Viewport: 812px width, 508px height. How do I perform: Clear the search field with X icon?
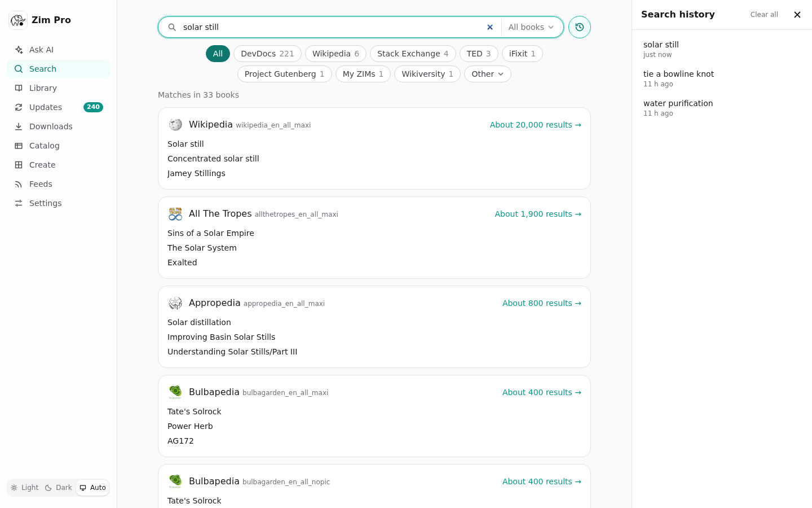pyautogui.click(x=490, y=27)
